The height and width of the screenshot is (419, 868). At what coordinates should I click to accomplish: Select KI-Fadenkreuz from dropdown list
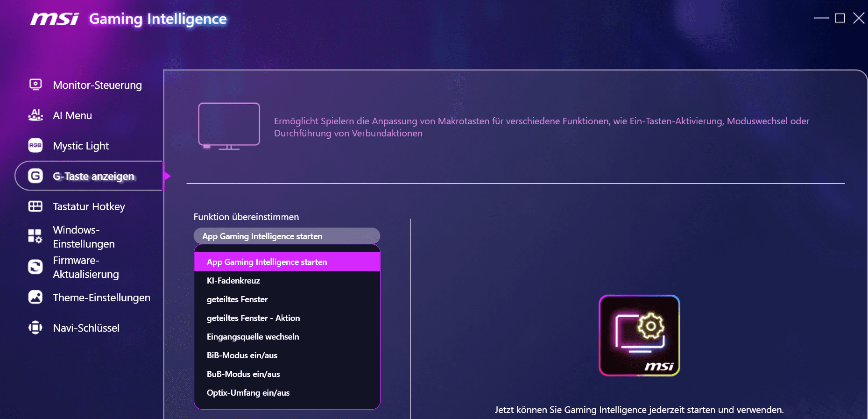pos(287,280)
